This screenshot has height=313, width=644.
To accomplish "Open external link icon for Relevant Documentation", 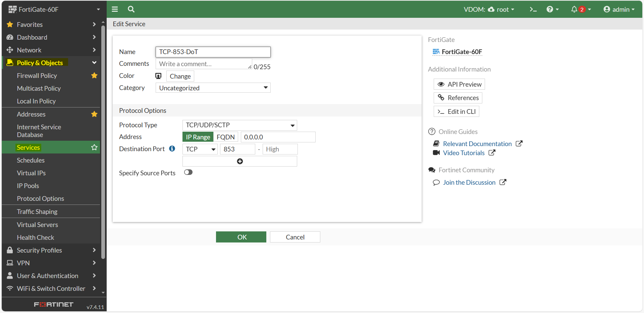I will tap(519, 143).
